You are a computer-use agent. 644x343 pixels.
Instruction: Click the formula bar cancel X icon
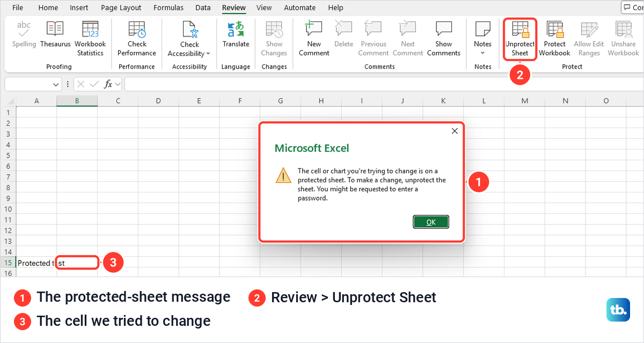click(x=81, y=84)
